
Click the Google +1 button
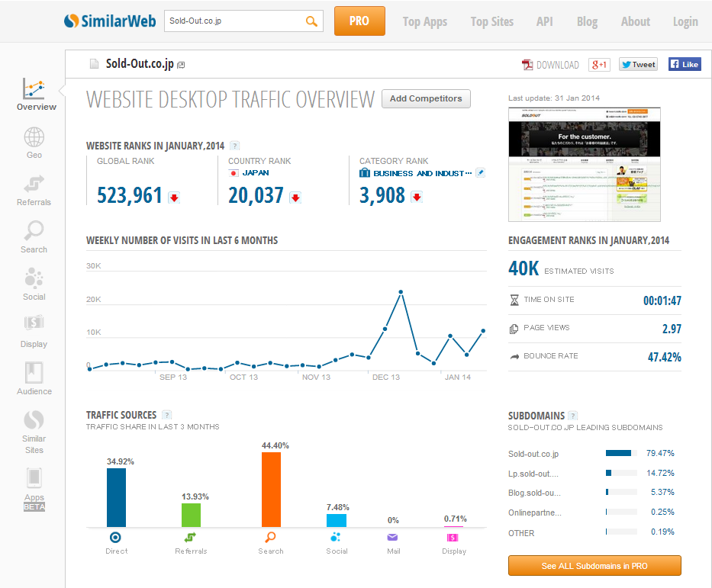599,65
